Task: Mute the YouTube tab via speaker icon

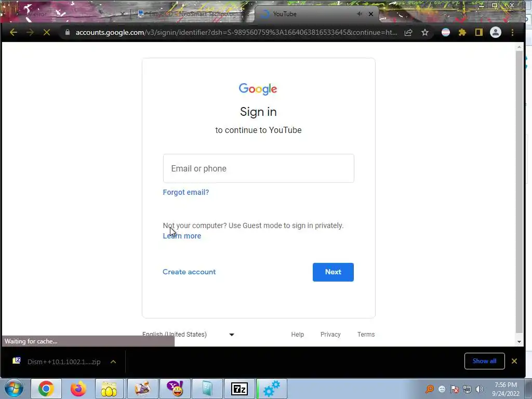Action: (x=360, y=14)
